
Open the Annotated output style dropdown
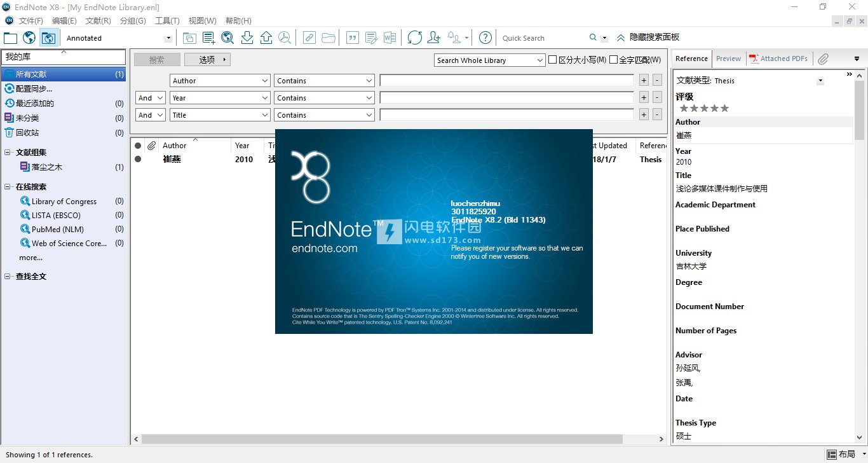pyautogui.click(x=168, y=38)
